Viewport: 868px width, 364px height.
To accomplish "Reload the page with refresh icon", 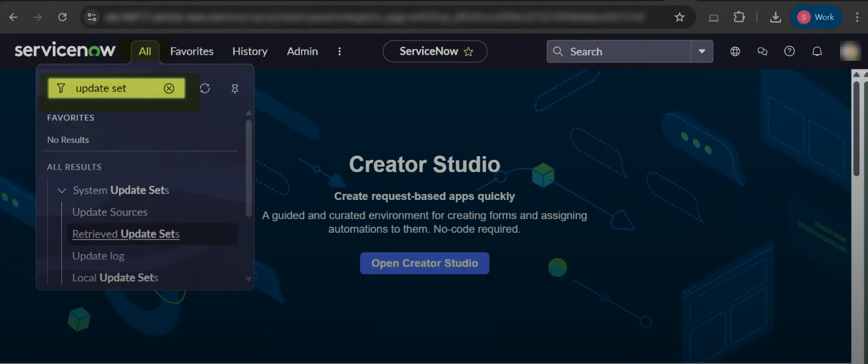I will coord(62,17).
